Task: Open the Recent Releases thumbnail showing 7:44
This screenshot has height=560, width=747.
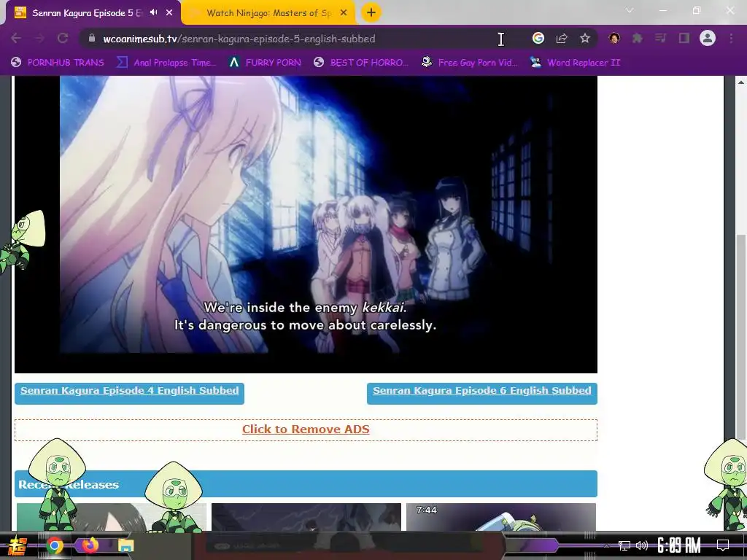Action: (x=501, y=517)
